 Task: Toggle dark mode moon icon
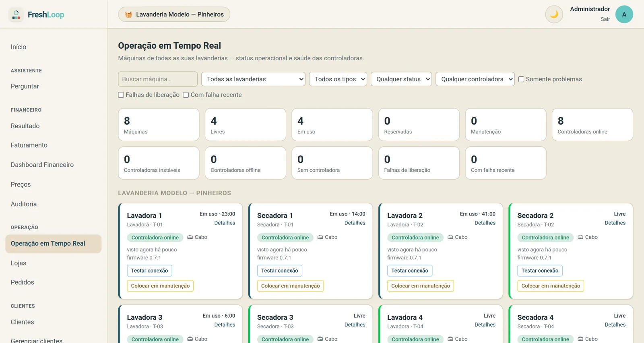click(x=554, y=14)
